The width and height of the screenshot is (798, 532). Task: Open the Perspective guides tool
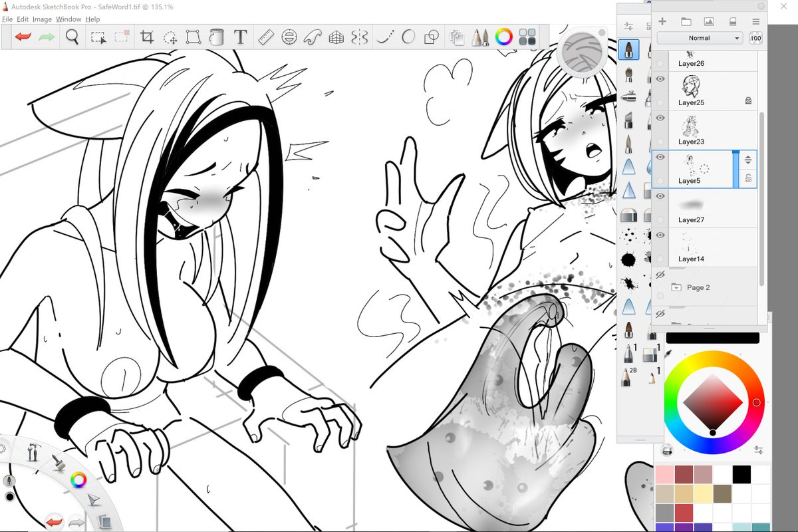click(336, 37)
